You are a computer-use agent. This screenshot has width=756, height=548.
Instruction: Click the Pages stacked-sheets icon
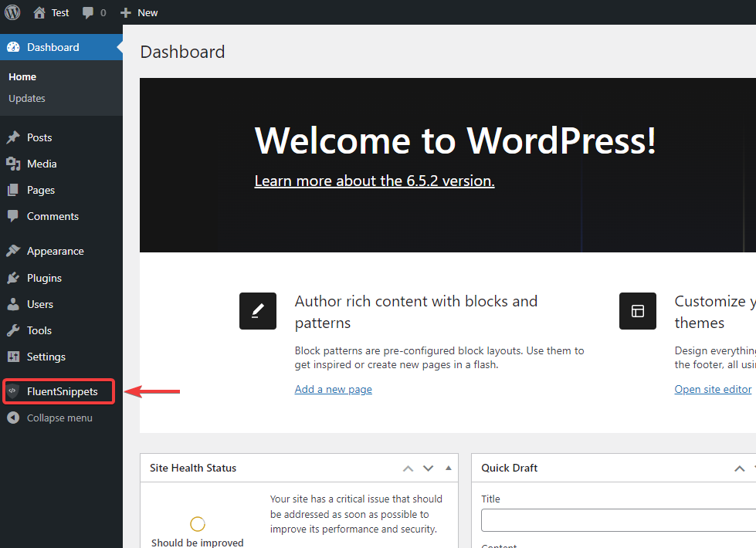[13, 190]
